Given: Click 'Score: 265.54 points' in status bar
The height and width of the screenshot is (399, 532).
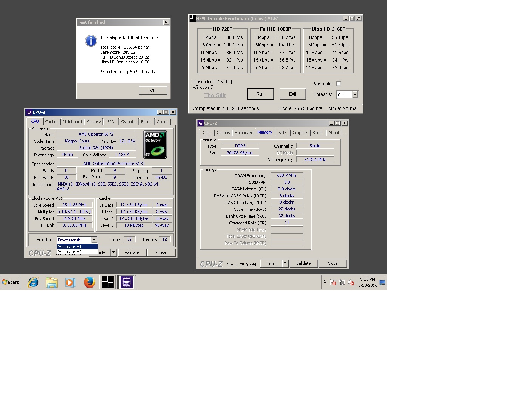Looking at the screenshot, I should 301,108.
